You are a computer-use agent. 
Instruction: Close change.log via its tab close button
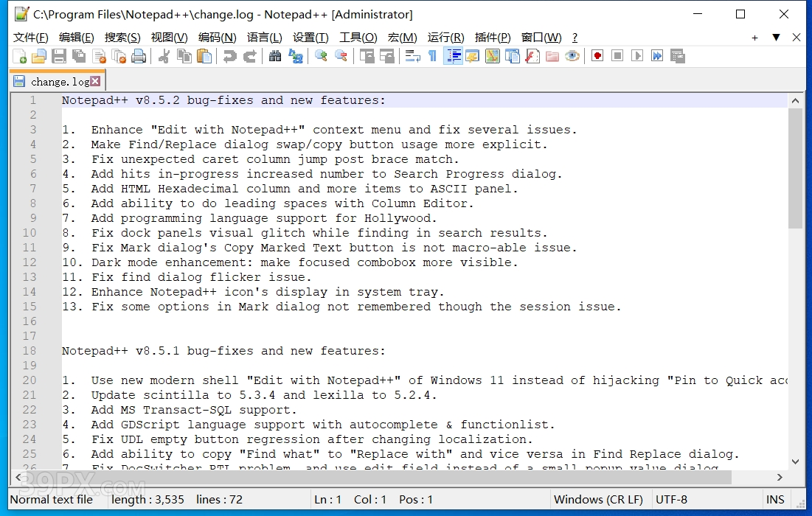coord(95,81)
